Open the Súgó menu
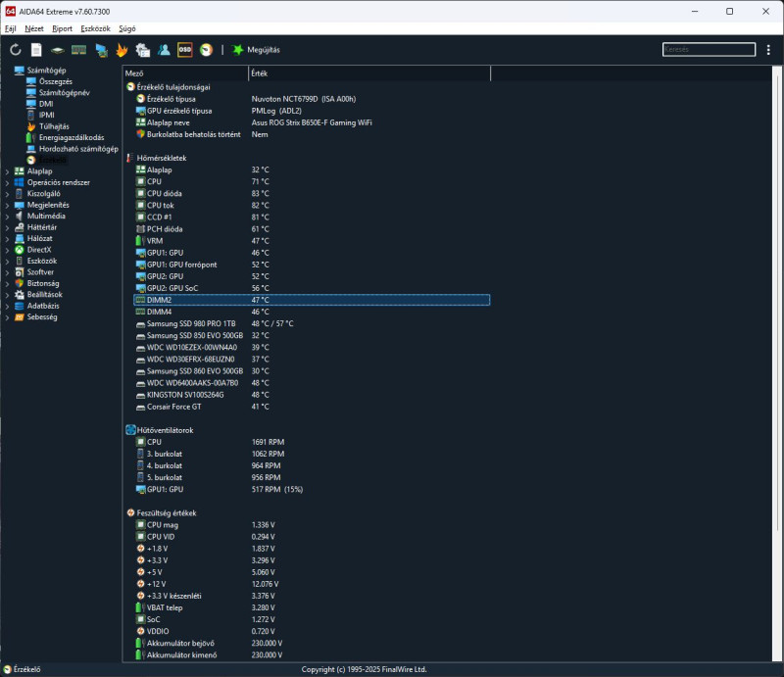The width and height of the screenshot is (784, 677). [127, 28]
